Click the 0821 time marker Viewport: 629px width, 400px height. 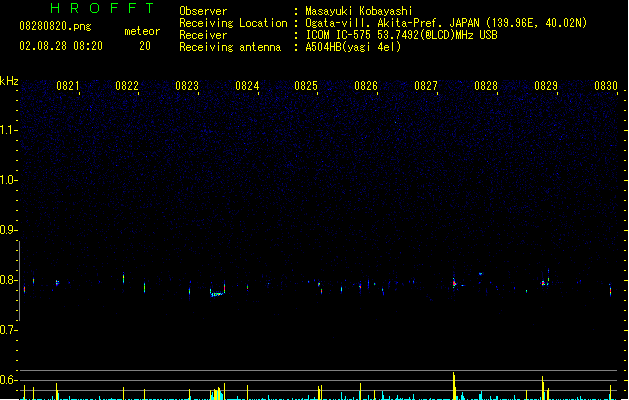(68, 86)
